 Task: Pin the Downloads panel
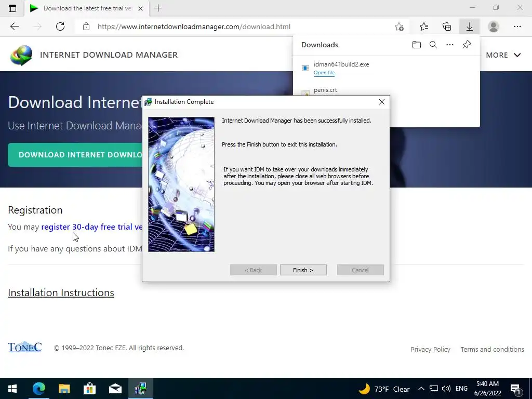467,45
